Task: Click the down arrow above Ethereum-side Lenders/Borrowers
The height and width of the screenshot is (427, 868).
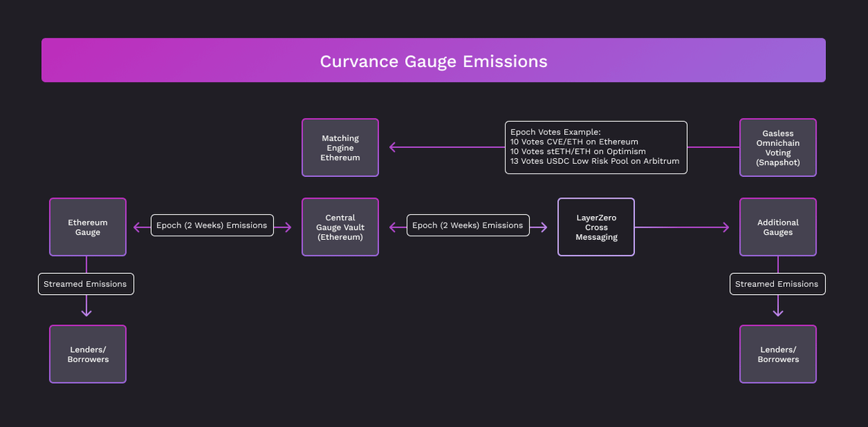Action: 86,311
